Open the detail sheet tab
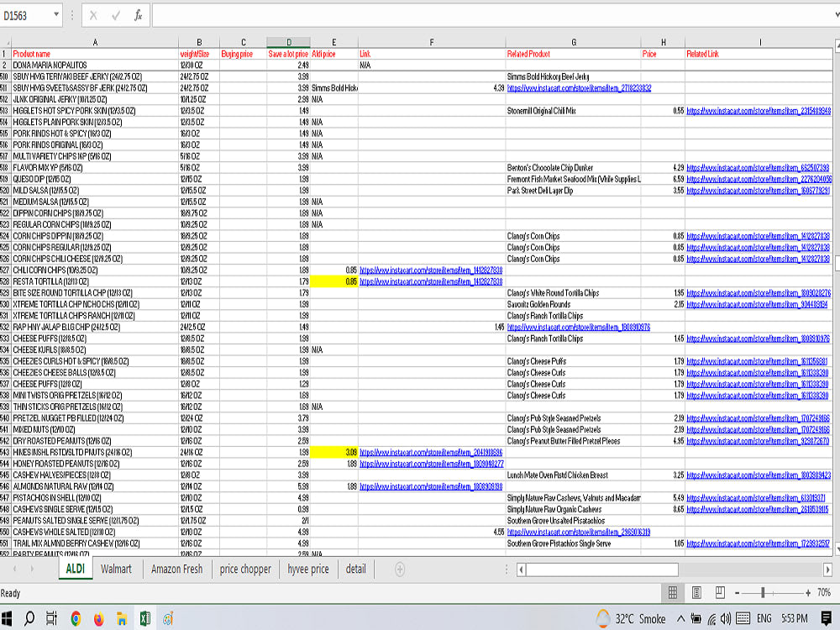The image size is (840, 630). pyautogui.click(x=355, y=569)
